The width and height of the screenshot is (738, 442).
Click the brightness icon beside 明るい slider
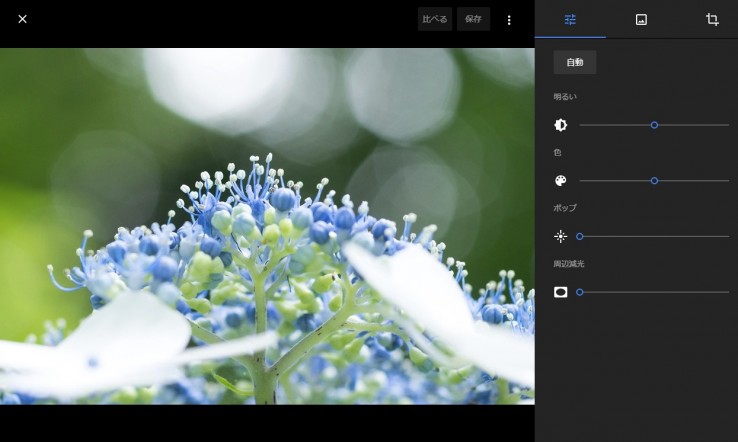tap(560, 125)
